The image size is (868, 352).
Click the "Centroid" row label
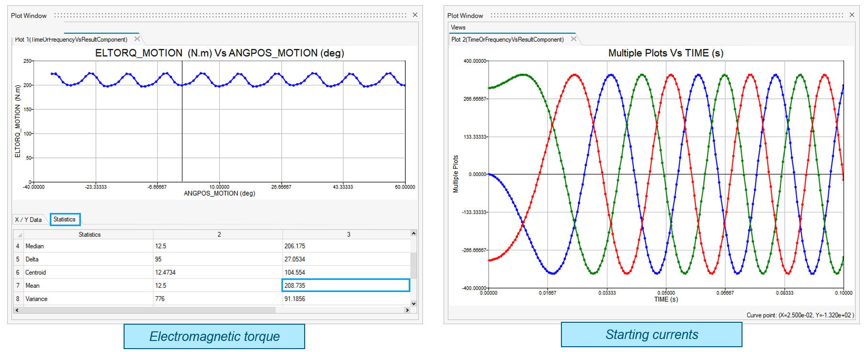pyautogui.click(x=35, y=272)
